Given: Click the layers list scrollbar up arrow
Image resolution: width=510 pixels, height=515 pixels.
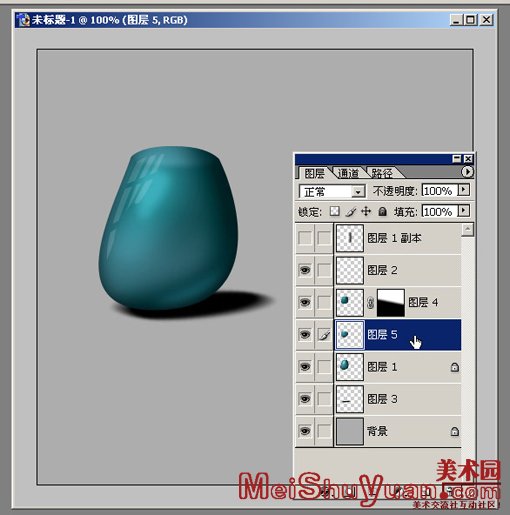Looking at the screenshot, I should (467, 229).
